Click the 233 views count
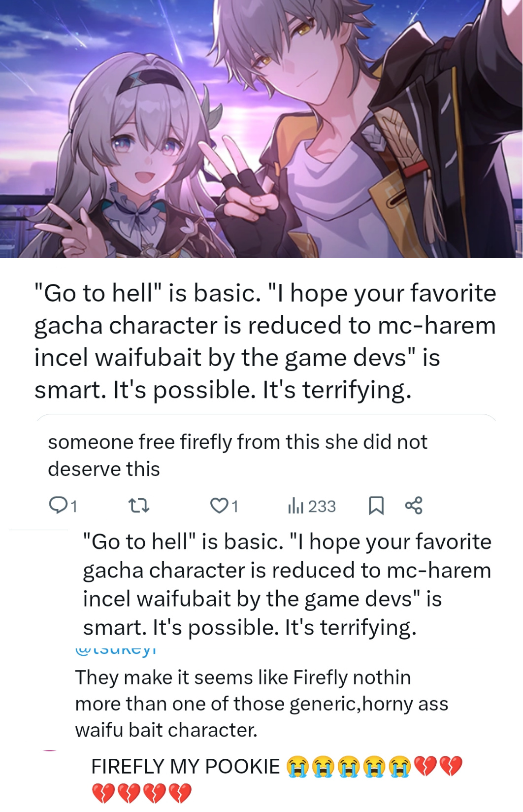The height and width of the screenshot is (812, 523). click(x=322, y=506)
